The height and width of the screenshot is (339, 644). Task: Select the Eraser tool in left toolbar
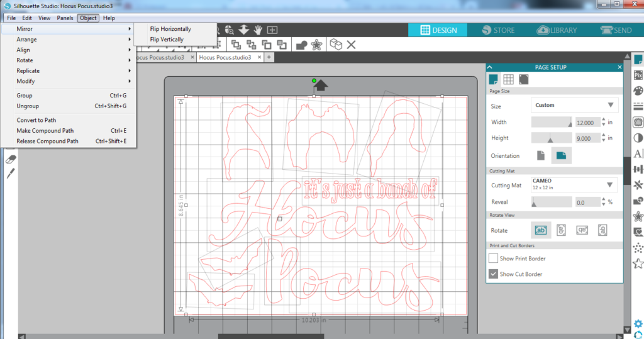[10, 159]
